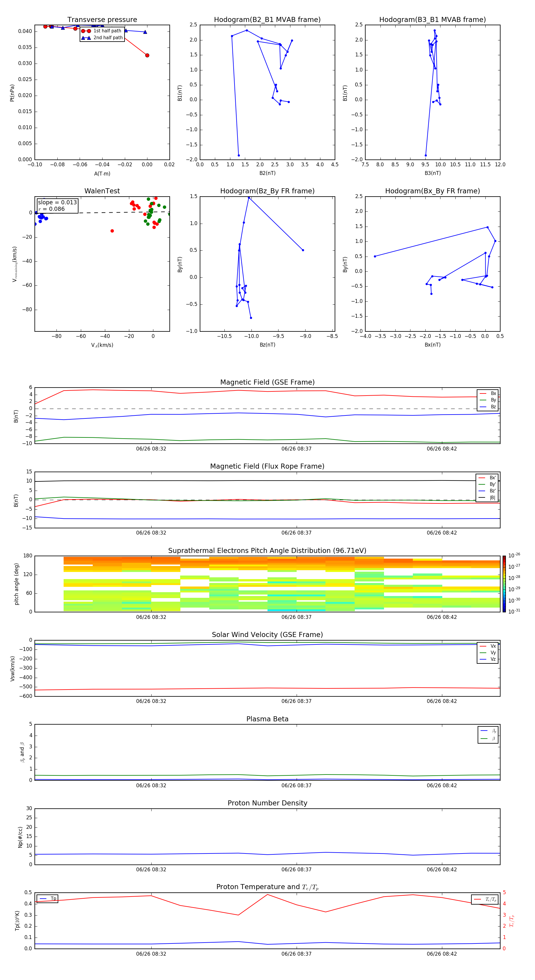Click the Bx' legend entry in flux rope plot
This screenshot has height=980, width=535.
coord(487,478)
